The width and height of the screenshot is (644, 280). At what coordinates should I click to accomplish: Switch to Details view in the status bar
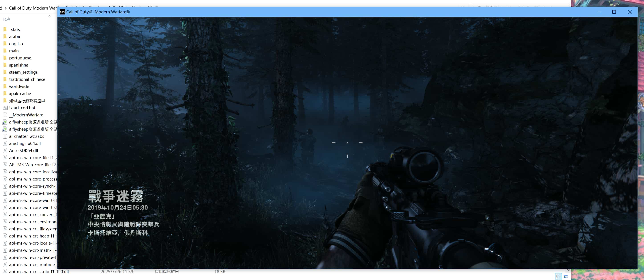(x=559, y=276)
